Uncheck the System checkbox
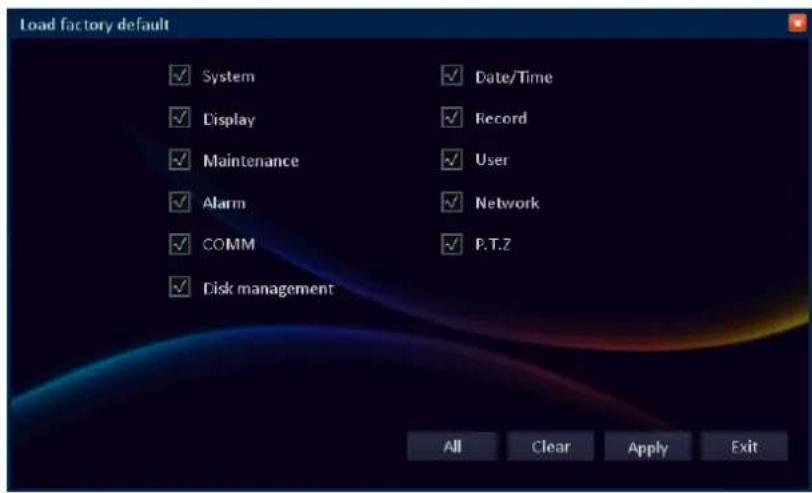Image resolution: width=812 pixels, height=493 pixels. point(180,75)
